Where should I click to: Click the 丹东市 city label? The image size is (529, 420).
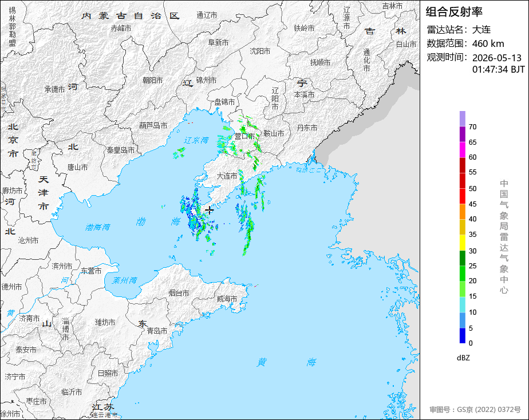pyautogui.click(x=307, y=128)
